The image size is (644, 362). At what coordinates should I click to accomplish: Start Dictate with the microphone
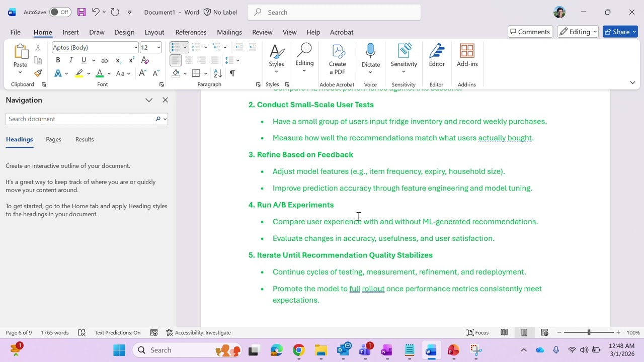371,54
